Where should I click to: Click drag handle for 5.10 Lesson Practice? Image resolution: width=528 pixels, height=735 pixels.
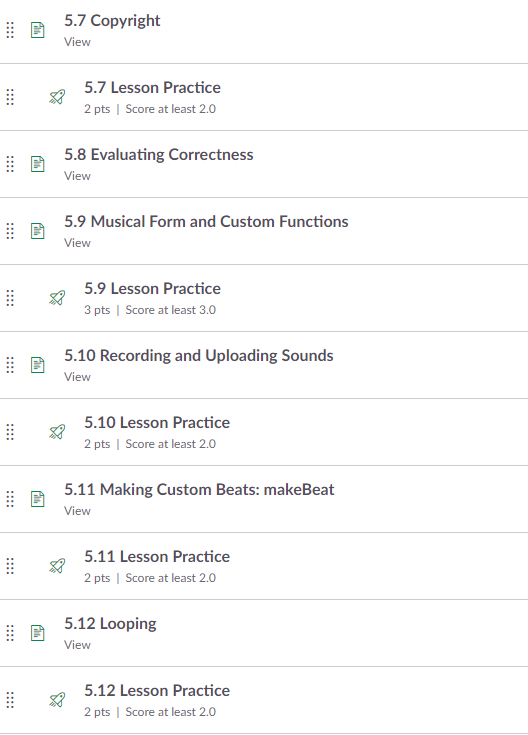10,432
